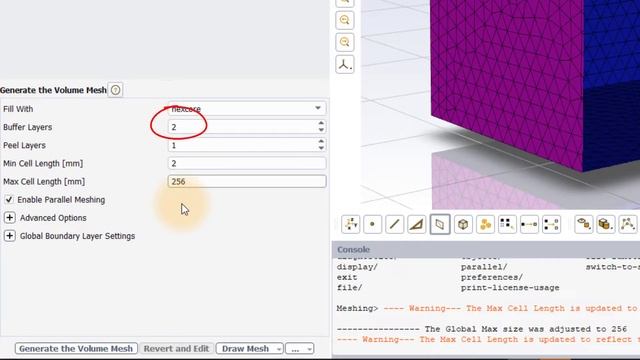Click the "file/" console entry
This screenshot has height=360, width=640.
click(x=349, y=288)
